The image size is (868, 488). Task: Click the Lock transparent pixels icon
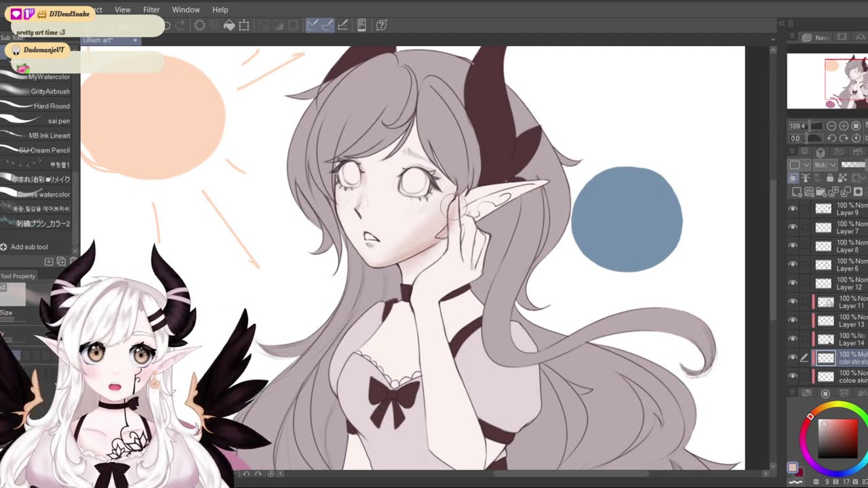(x=842, y=178)
